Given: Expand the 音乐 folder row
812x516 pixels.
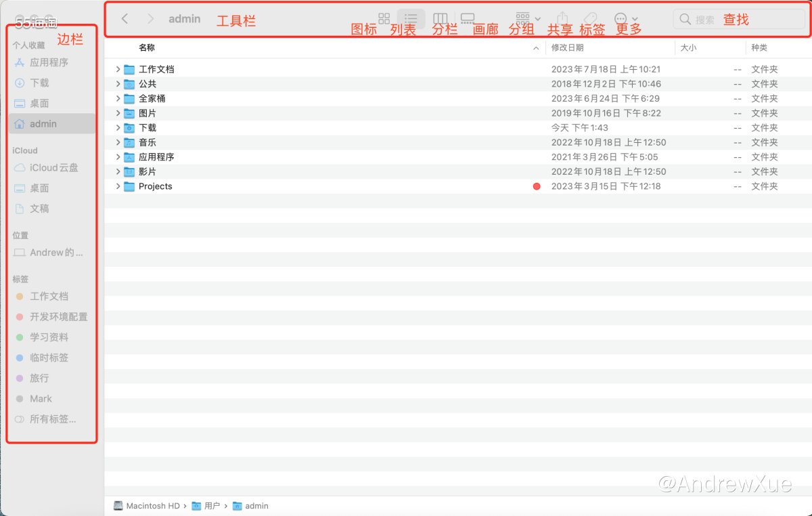Looking at the screenshot, I should coord(118,142).
